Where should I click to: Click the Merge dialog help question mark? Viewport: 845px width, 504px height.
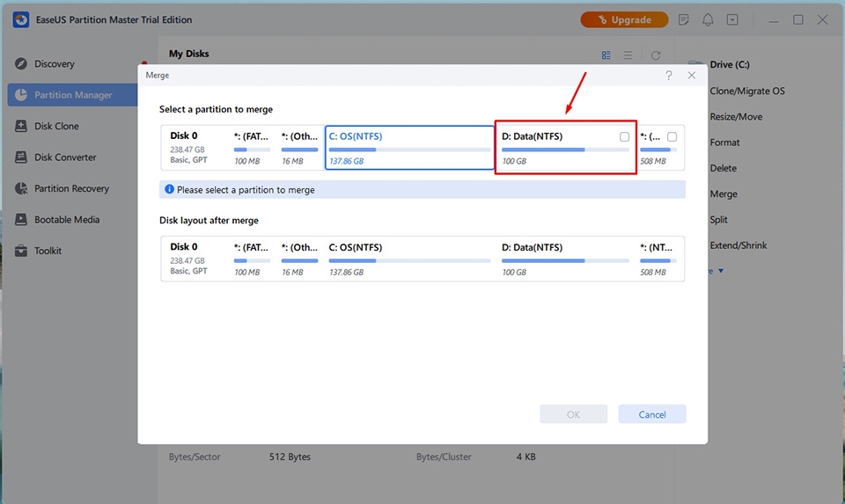click(x=669, y=77)
